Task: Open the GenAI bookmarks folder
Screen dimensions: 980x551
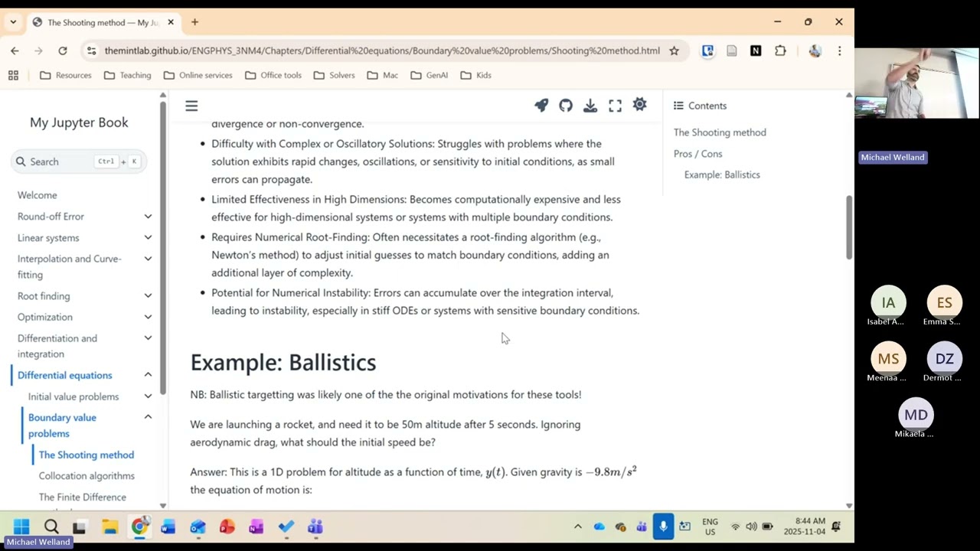Action: click(x=429, y=75)
